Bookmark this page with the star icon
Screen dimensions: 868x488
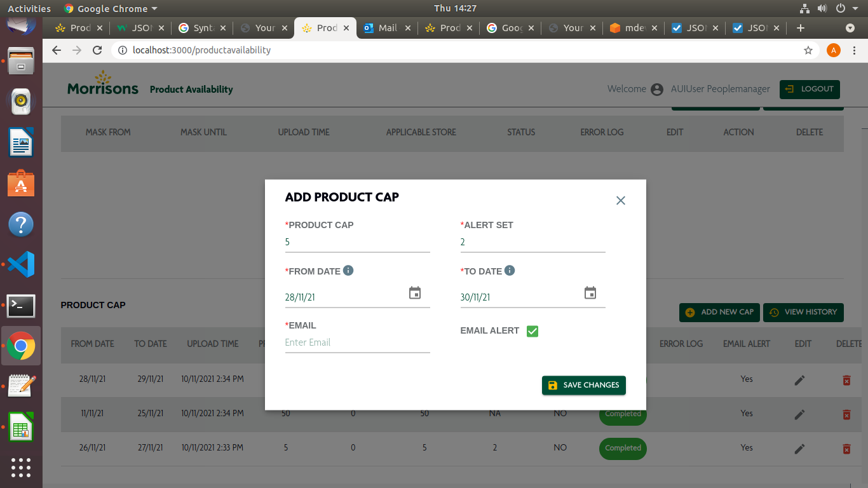pos(808,50)
